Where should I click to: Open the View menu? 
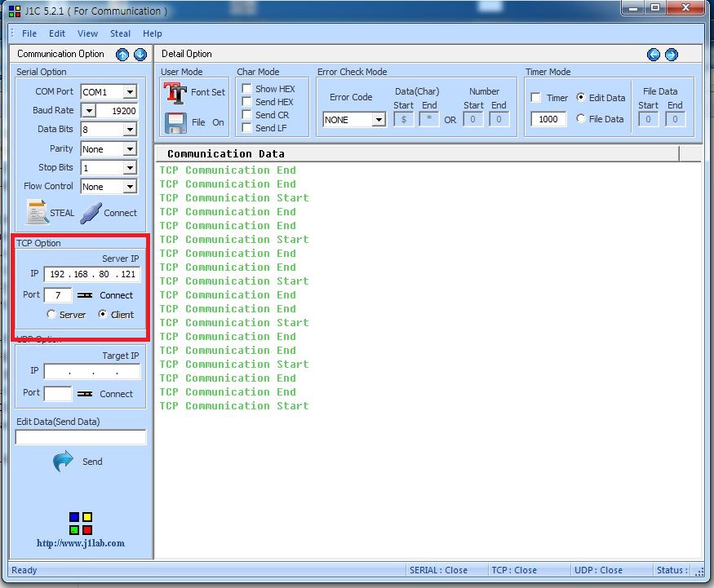click(87, 33)
